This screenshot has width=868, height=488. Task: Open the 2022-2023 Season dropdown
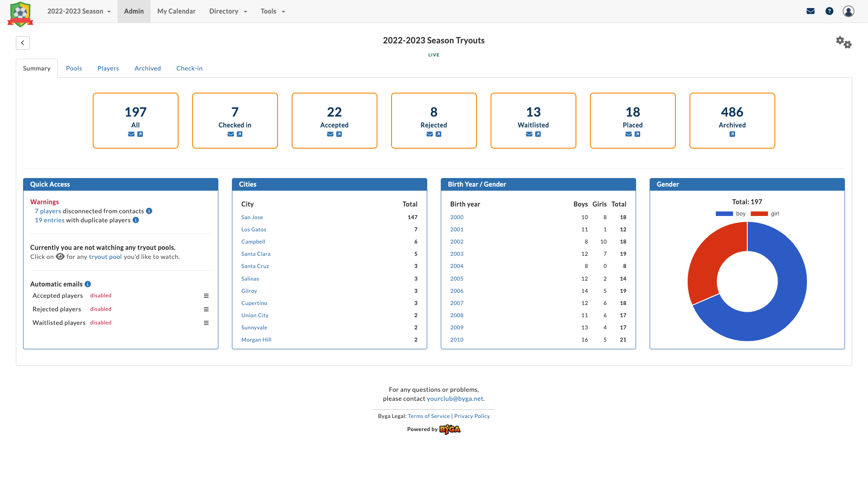pyautogui.click(x=78, y=11)
